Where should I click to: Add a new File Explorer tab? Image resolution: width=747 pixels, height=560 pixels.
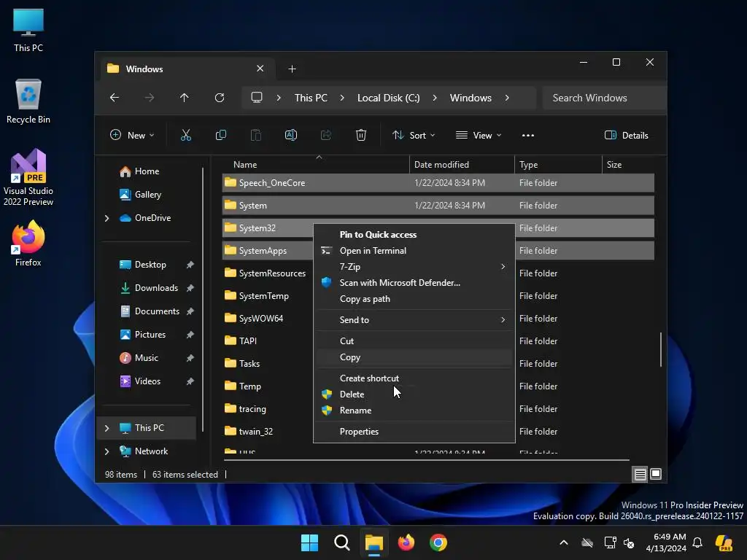coord(292,69)
